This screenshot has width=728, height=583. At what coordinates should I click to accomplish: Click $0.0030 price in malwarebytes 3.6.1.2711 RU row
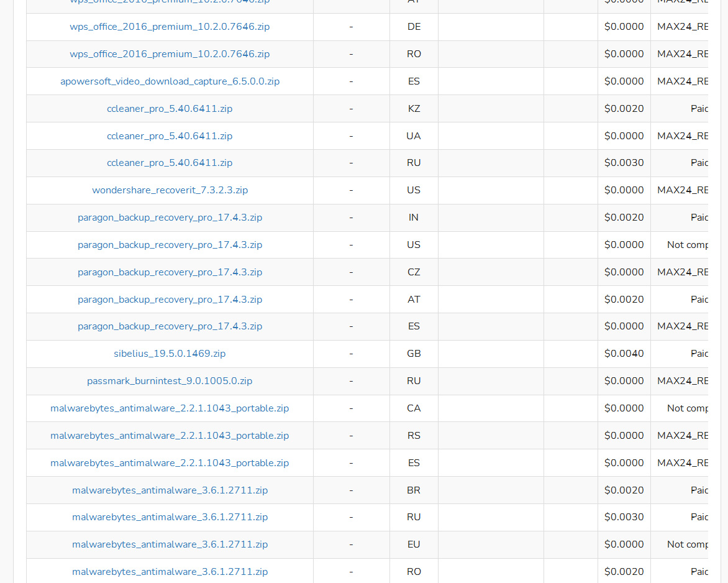[x=624, y=517]
